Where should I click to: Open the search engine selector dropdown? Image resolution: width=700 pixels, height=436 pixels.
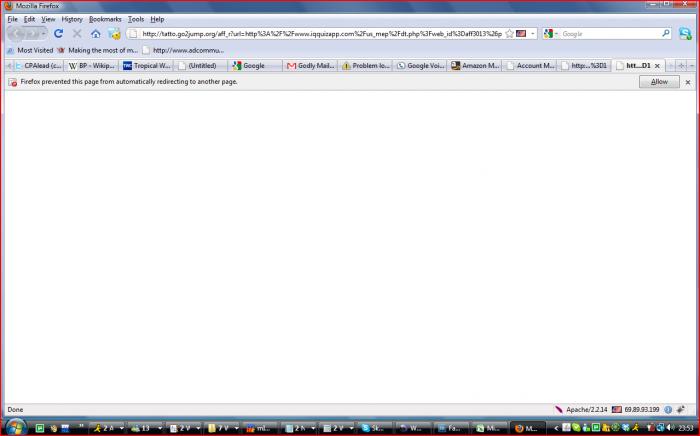click(x=551, y=33)
